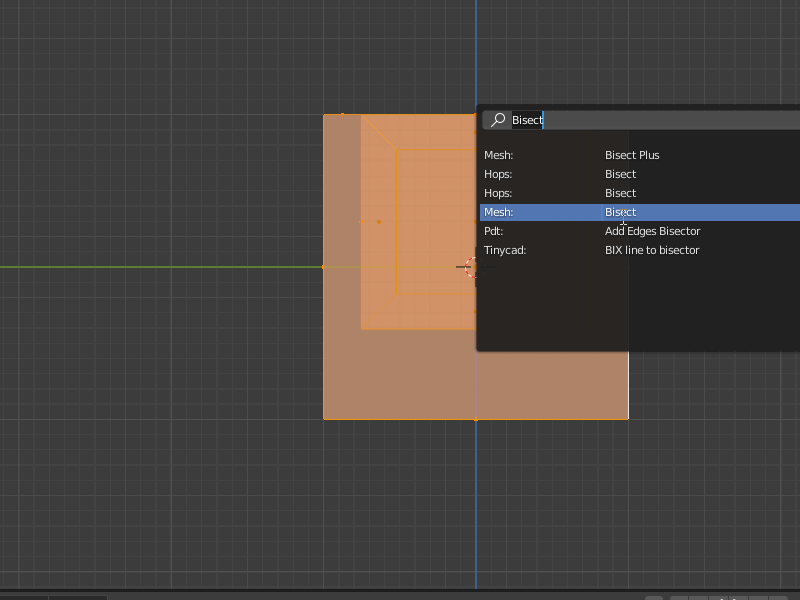Click the green horizontal axis line

pyautogui.click(x=150, y=267)
